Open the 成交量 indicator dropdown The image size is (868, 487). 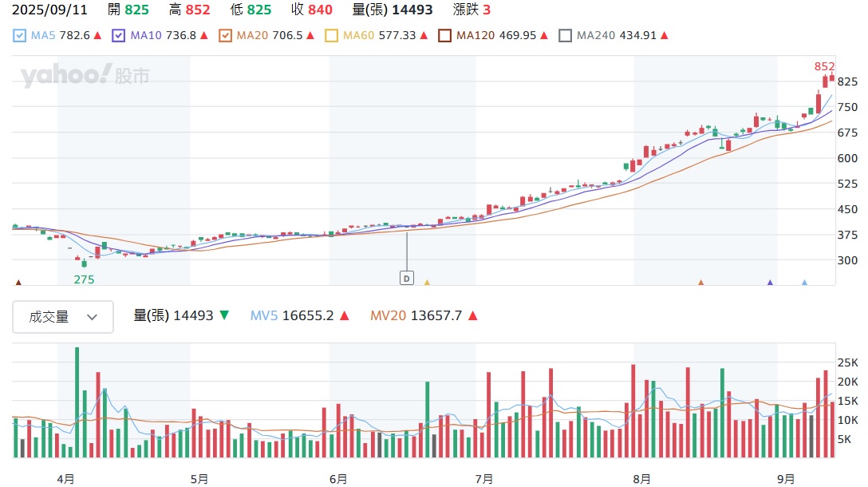point(63,317)
